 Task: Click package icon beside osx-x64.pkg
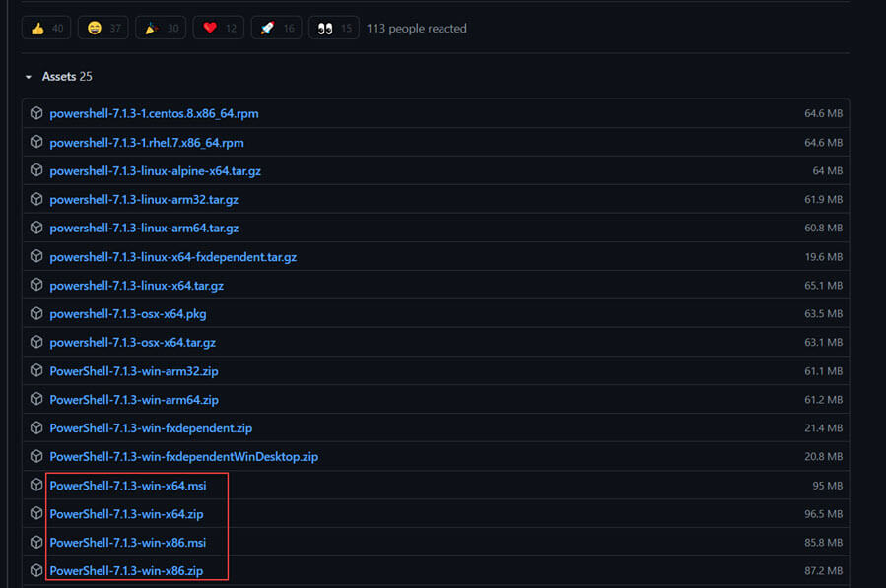36,313
